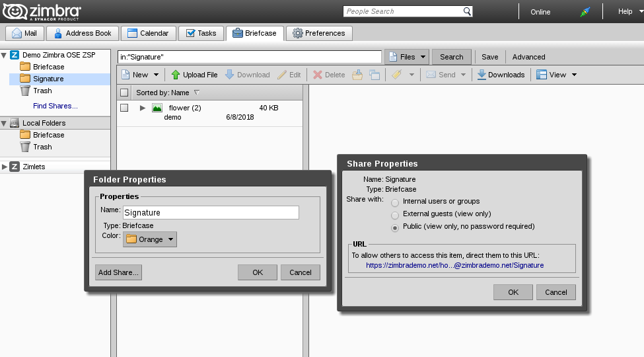Select Briefcase under Local Folders

(48, 136)
